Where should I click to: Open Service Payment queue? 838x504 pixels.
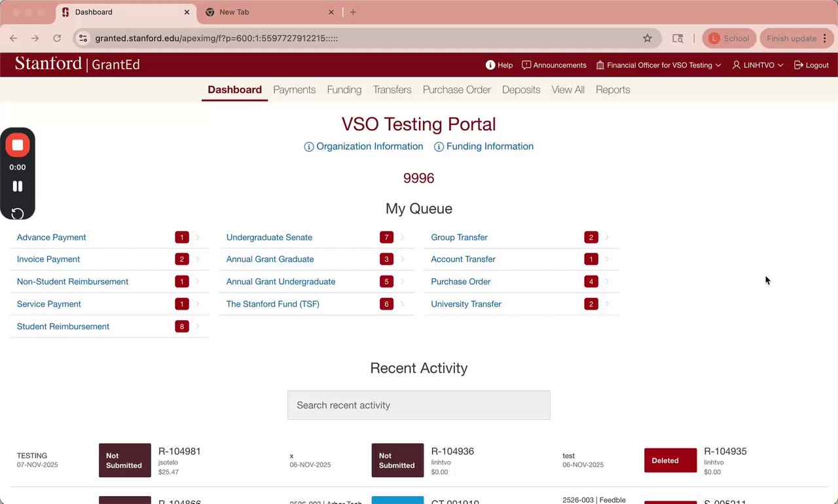pos(49,304)
